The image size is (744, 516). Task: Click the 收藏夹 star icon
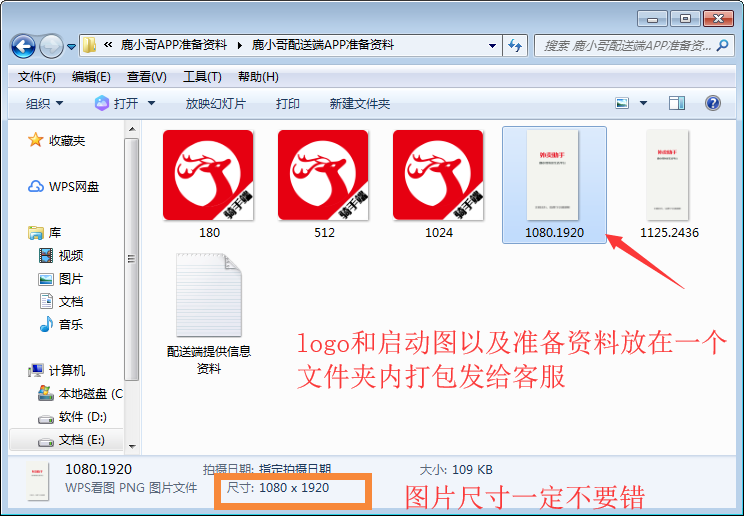[x=36, y=140]
